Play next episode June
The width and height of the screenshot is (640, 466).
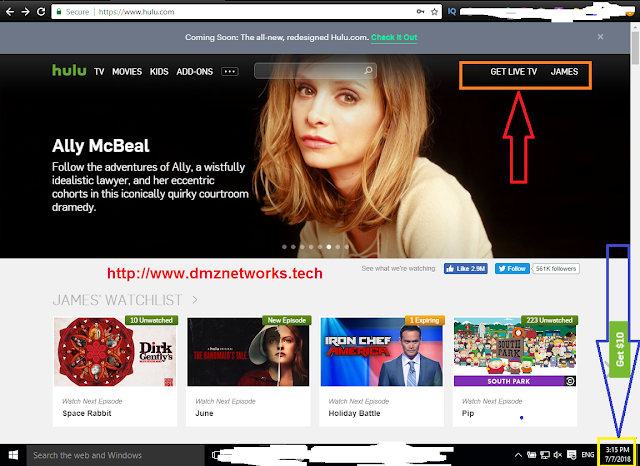[204, 413]
